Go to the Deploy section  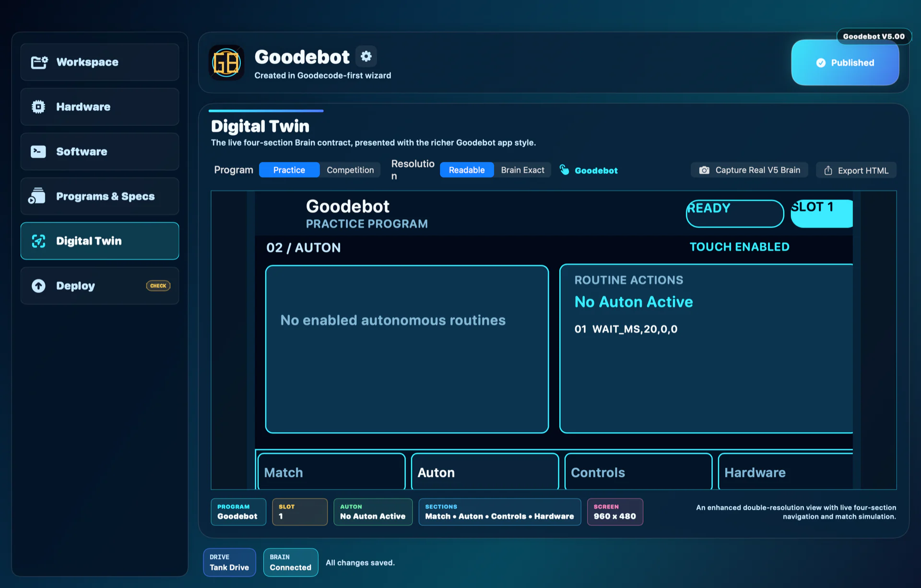[x=100, y=286]
